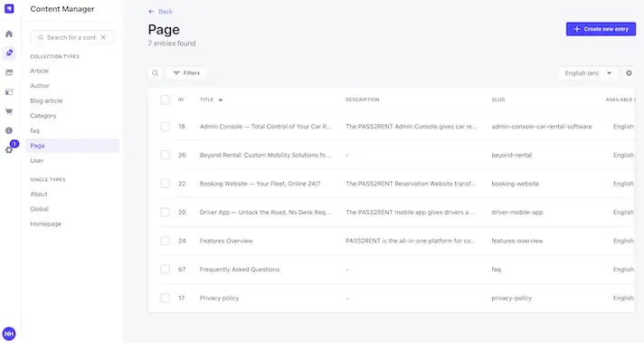The width and height of the screenshot is (644, 343).
Task: Open Content Manager feather icon
Action: pos(9,53)
